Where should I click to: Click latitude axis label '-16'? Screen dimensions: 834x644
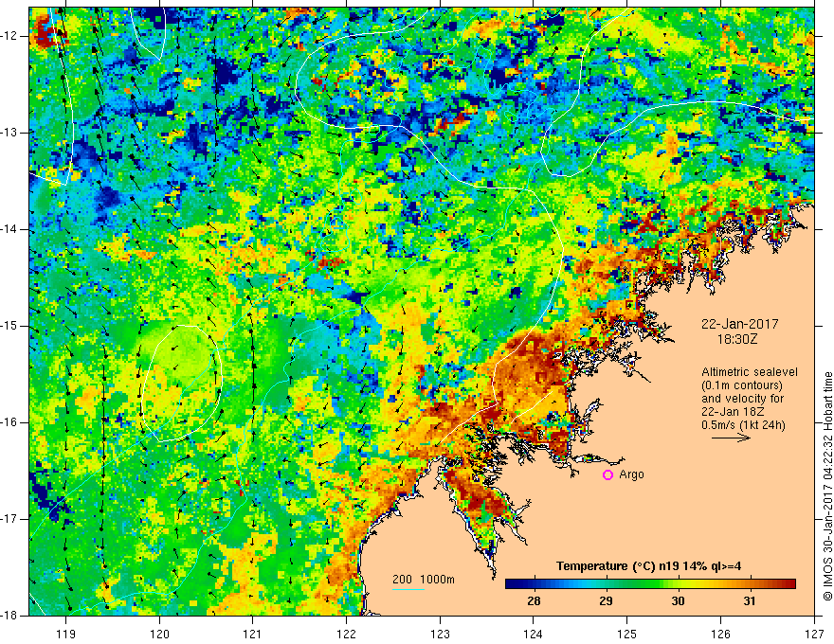(x=10, y=422)
